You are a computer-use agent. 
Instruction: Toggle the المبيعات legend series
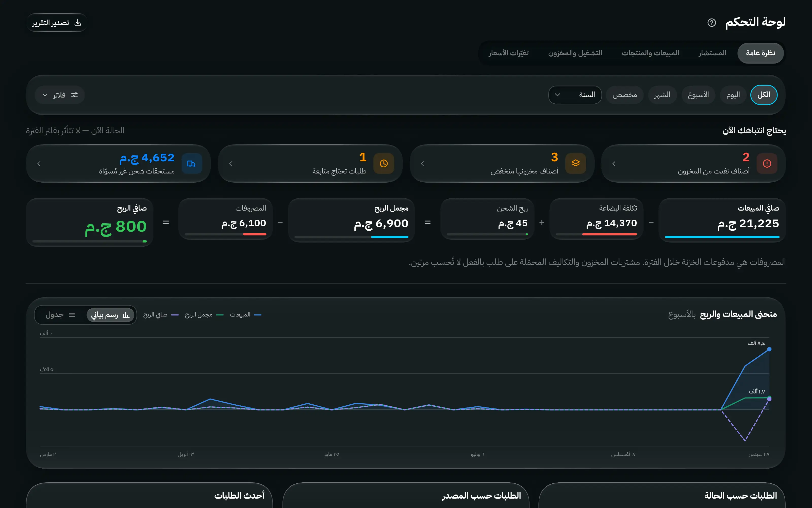pyautogui.click(x=246, y=315)
